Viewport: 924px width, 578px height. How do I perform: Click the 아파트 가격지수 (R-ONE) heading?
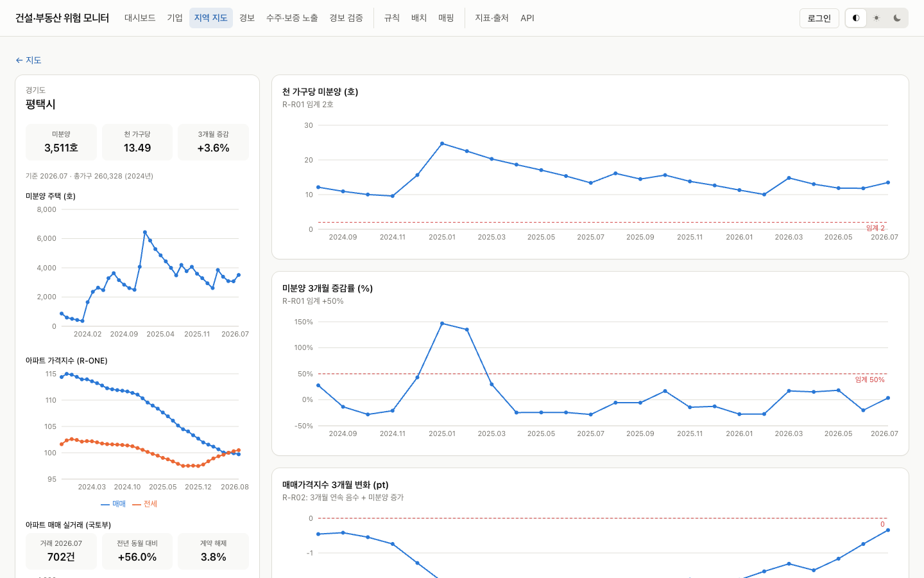(x=67, y=361)
